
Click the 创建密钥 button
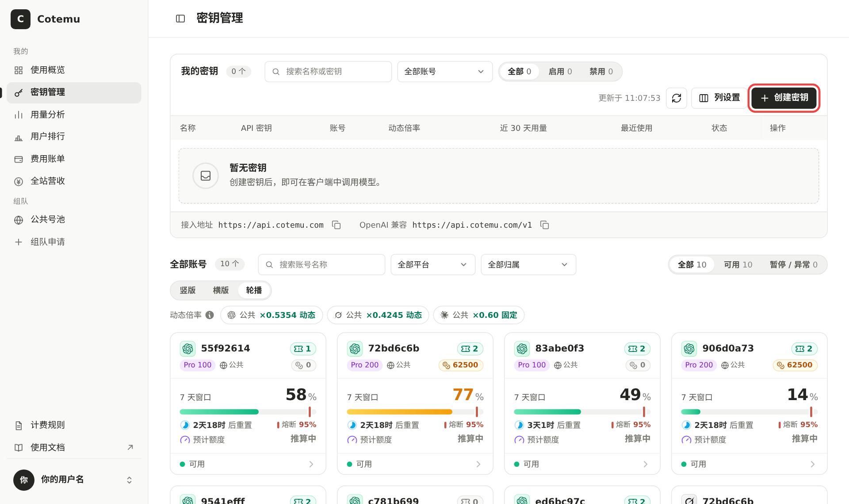point(784,98)
